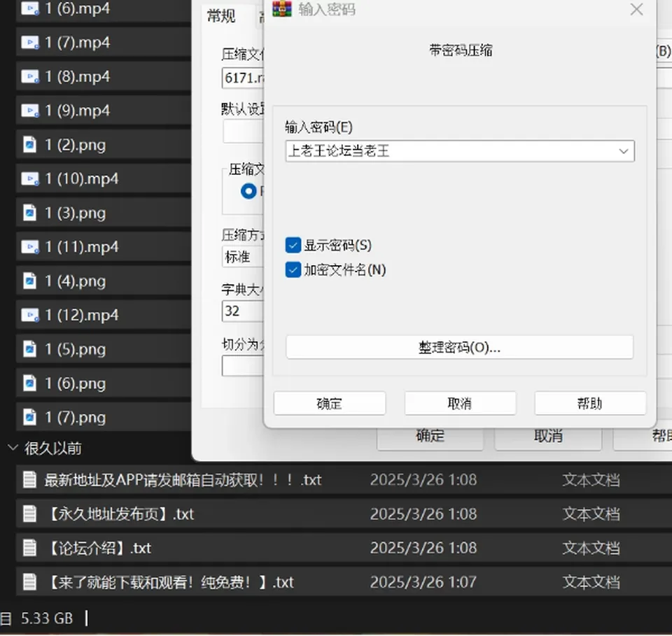Click the WinRAR icon in the password dialog title
The image size is (672, 636).
pyautogui.click(x=282, y=8)
